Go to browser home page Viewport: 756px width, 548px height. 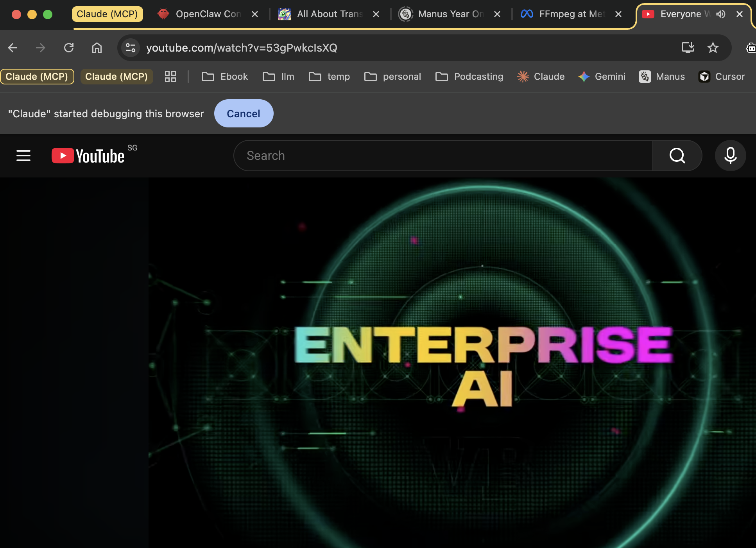[x=97, y=48]
